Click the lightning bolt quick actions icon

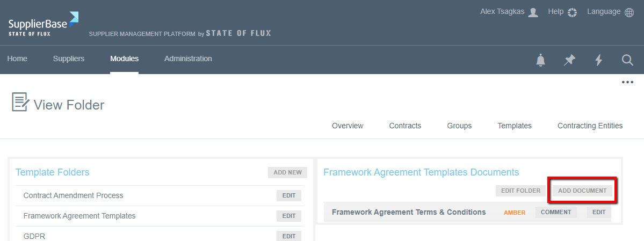coord(598,60)
